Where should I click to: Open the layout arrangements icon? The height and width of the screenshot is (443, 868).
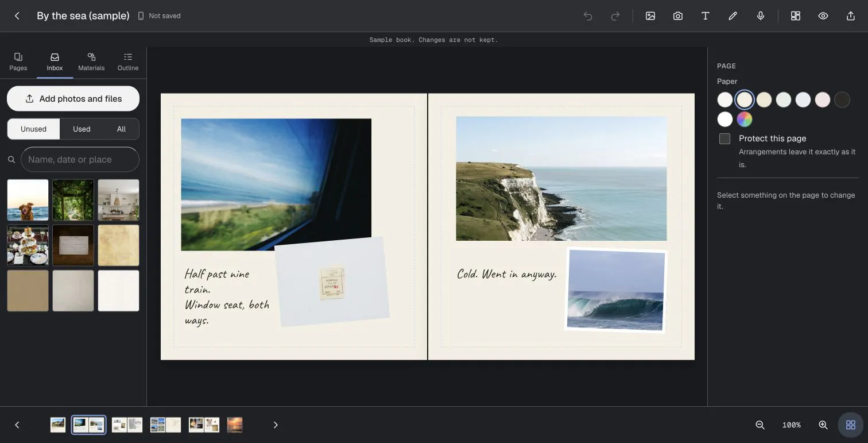click(x=796, y=16)
